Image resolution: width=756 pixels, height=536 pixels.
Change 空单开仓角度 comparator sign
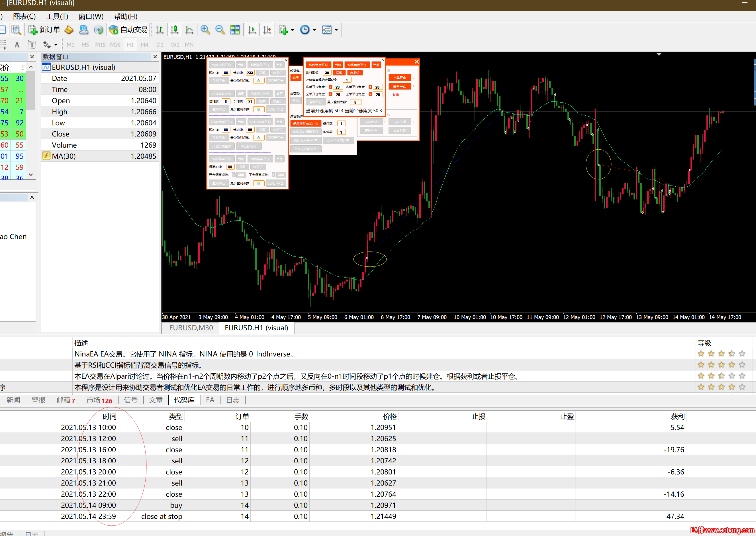click(x=330, y=94)
